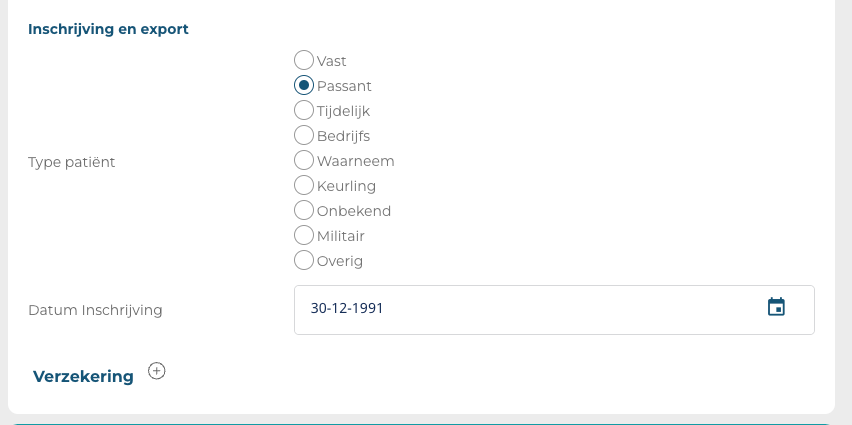Click the 'Vast' option text label
The image size is (852, 425).
click(x=332, y=61)
